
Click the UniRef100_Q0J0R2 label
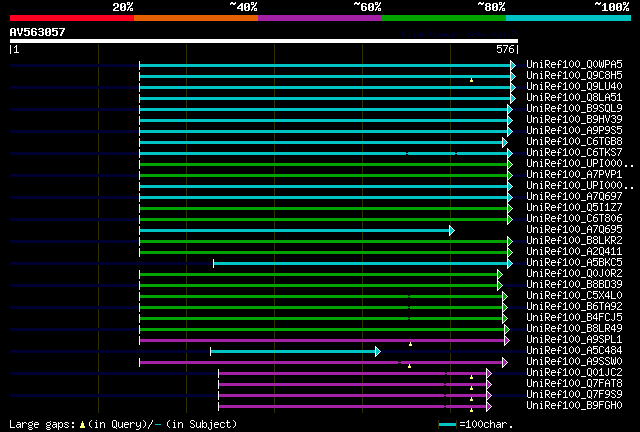click(574, 274)
